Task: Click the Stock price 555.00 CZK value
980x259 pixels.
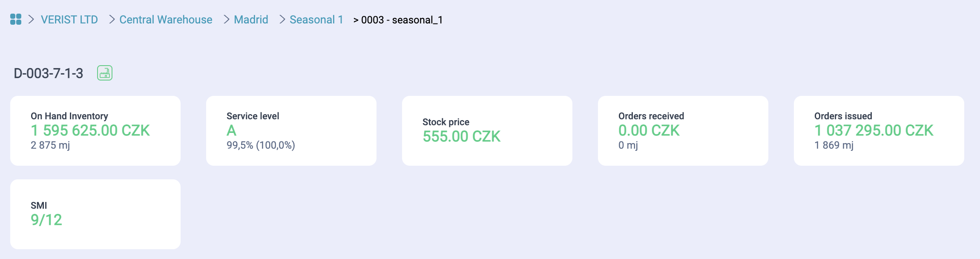Action: click(461, 136)
